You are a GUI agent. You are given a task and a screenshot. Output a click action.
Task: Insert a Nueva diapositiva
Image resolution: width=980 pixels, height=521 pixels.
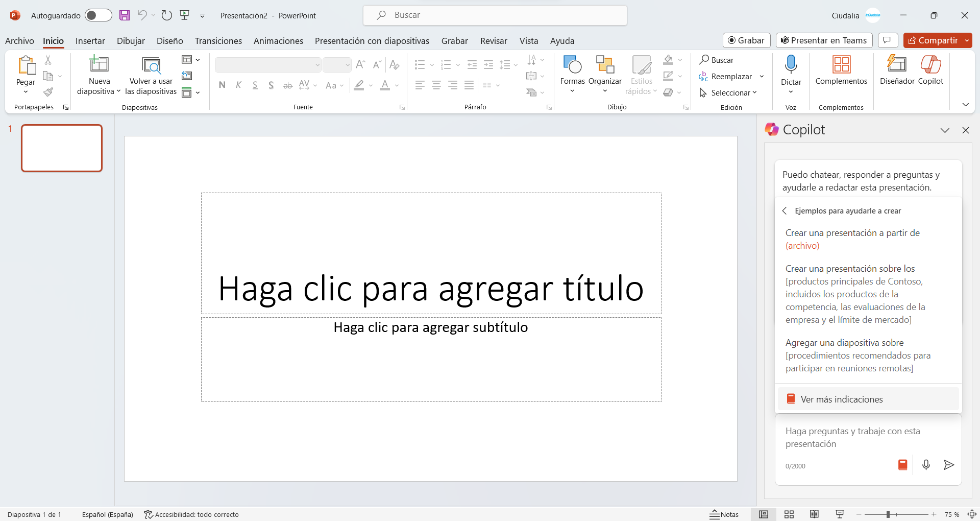pos(99,65)
